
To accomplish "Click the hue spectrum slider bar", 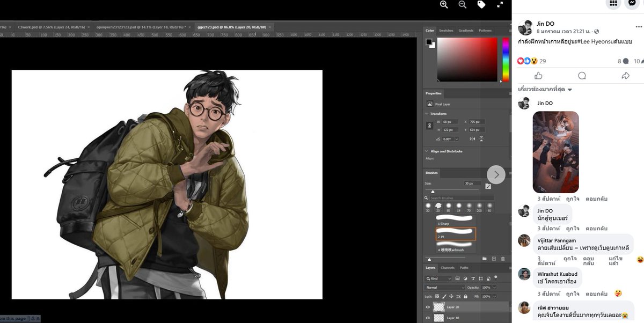I will (506, 60).
